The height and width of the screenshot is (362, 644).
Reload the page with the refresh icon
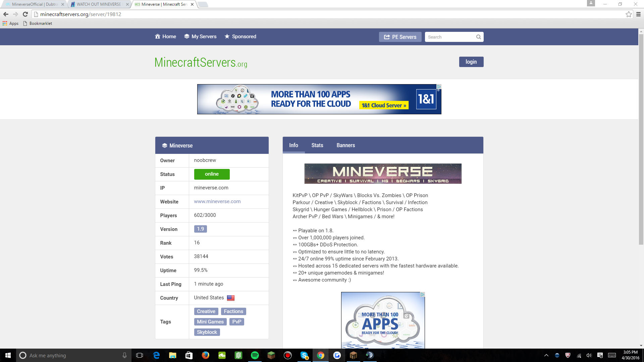point(25,14)
